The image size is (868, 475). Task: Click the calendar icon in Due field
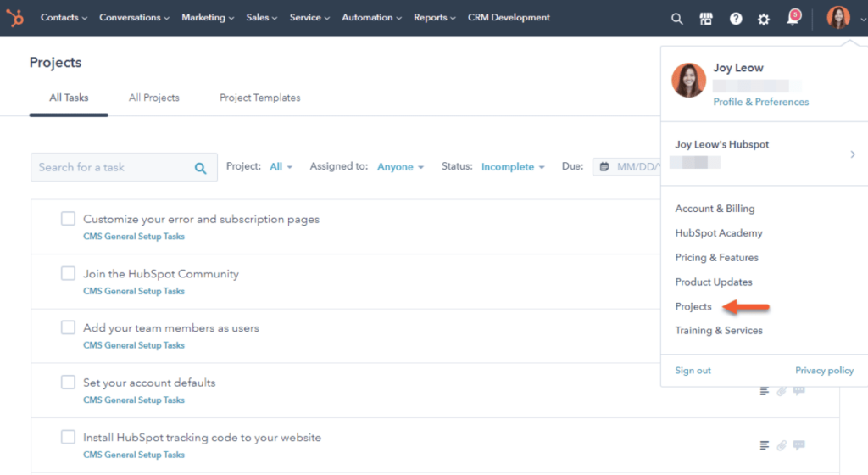click(x=604, y=166)
